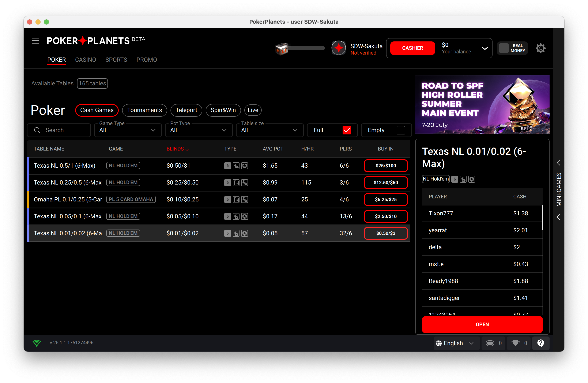Expand the lower side panel chevron
This screenshot has width=588, height=383.
(x=558, y=217)
